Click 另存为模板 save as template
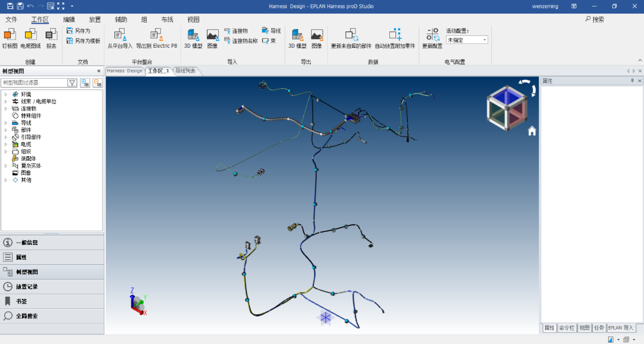Viewport: 644px width, 344px height. pyautogui.click(x=83, y=41)
